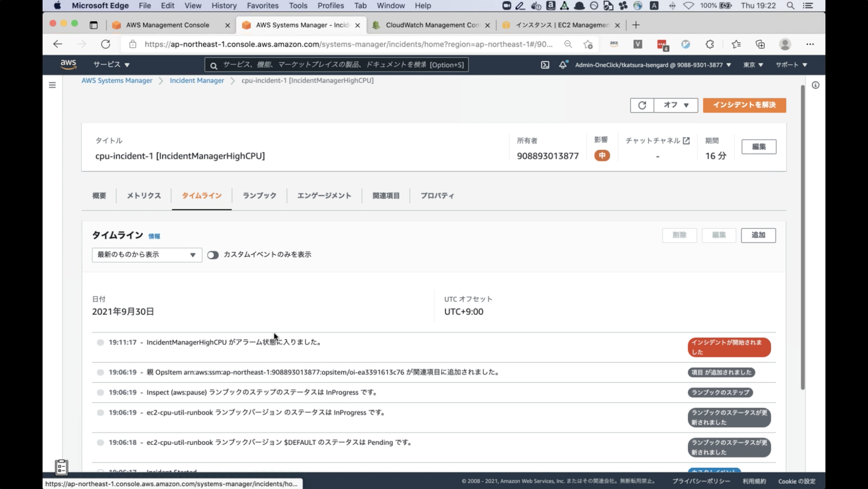Open AWS notifications bell
Image resolution: width=868 pixels, height=489 pixels.
point(563,65)
